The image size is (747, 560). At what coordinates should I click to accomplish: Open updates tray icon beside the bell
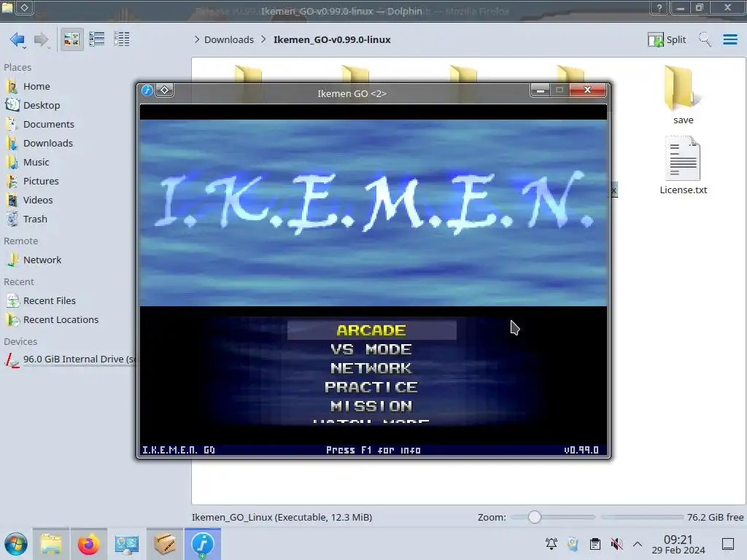(573, 544)
